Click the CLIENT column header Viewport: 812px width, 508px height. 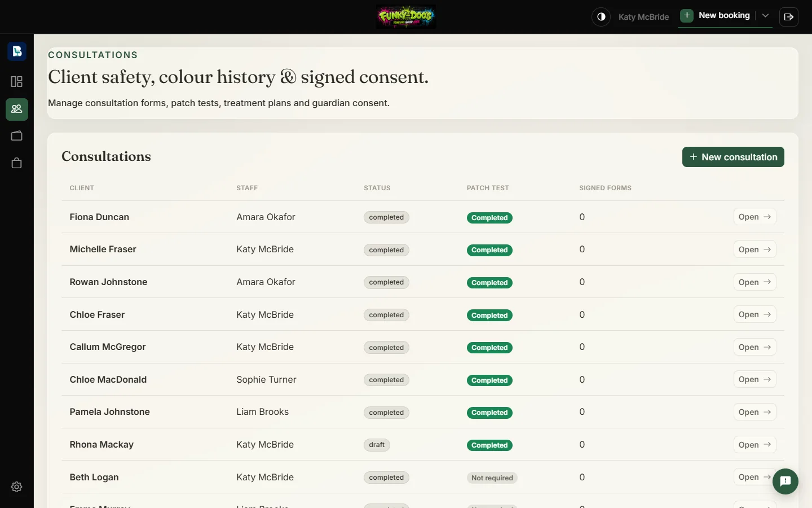point(82,188)
